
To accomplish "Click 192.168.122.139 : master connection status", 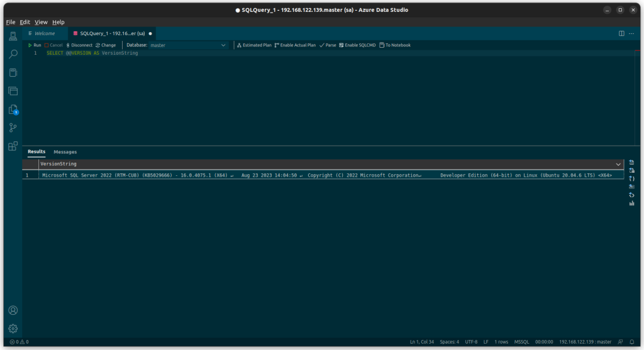I will [x=586, y=342].
